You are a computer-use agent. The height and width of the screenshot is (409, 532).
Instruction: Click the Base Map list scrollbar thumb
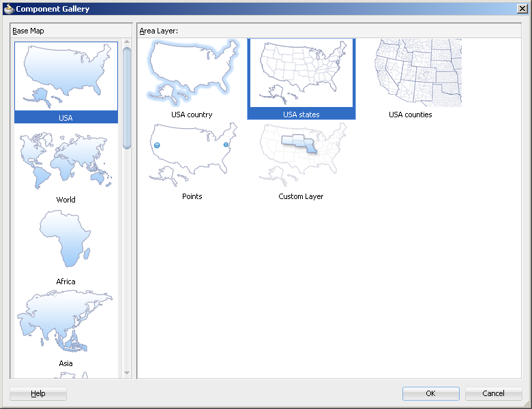pos(127,98)
